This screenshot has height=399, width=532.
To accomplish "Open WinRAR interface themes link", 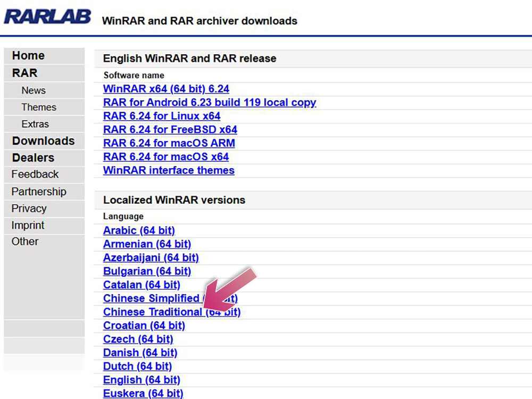I will pyautogui.click(x=169, y=170).
